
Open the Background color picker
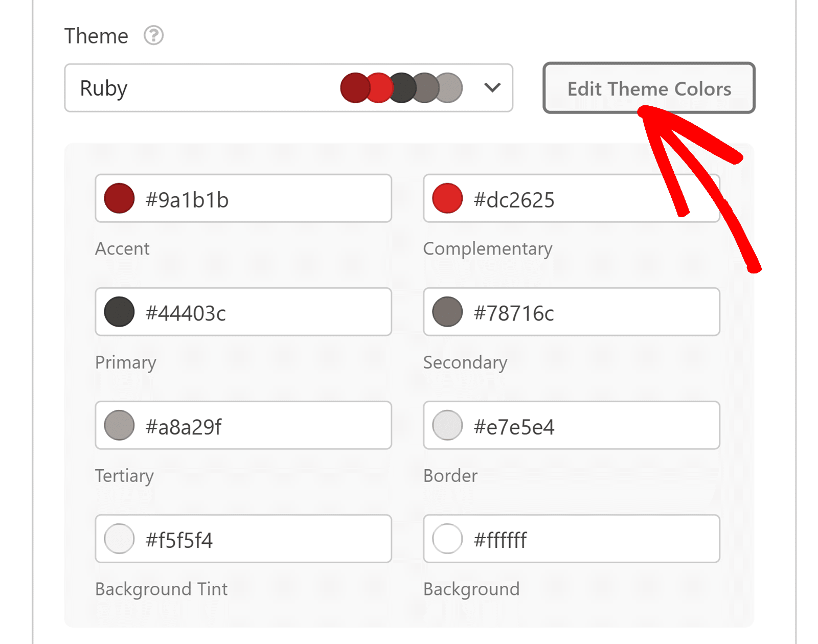pos(447,538)
